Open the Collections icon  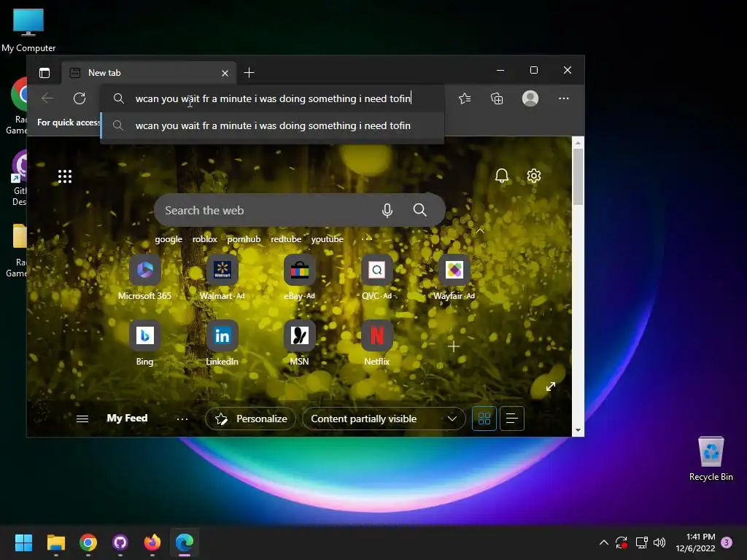(497, 98)
